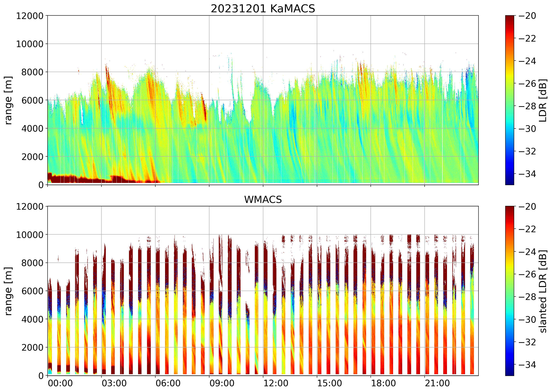The width and height of the screenshot is (552, 392).
Task: Click the '20231201 KaMACS' plot title
Action: (x=263, y=9)
